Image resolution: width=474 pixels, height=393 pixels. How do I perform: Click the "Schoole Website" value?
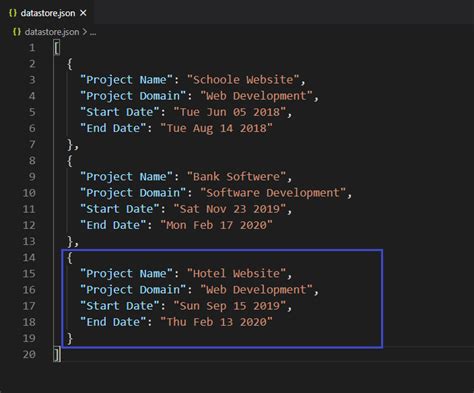coord(243,80)
